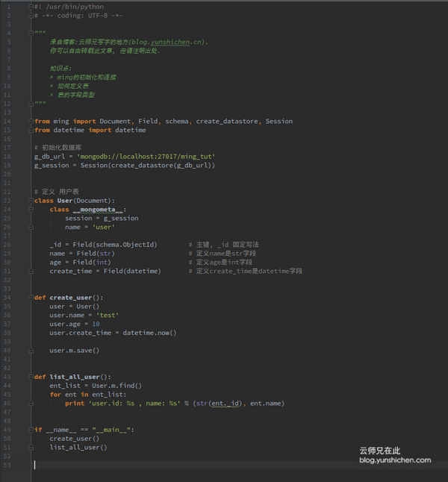The height and width of the screenshot is (482, 448).
Task: Fold the imports block at line 14
Action: click(32, 121)
